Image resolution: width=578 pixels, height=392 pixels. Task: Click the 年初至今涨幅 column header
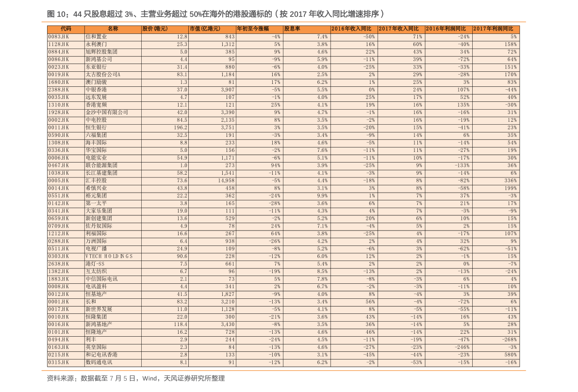(x=253, y=29)
